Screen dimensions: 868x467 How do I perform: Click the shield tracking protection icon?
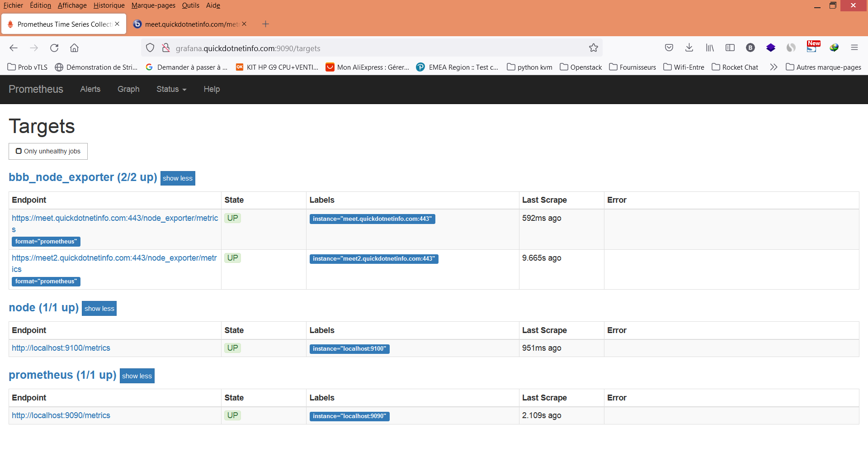[150, 48]
